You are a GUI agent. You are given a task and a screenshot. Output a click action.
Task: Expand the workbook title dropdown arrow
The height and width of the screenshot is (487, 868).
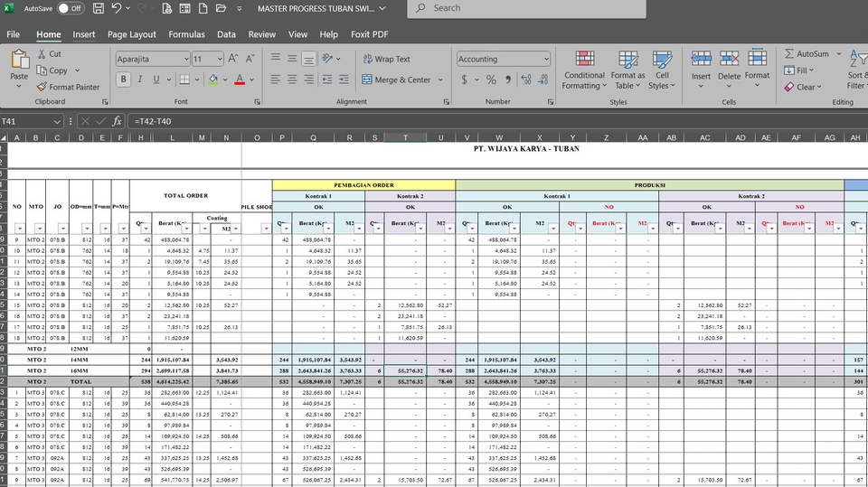tap(382, 8)
